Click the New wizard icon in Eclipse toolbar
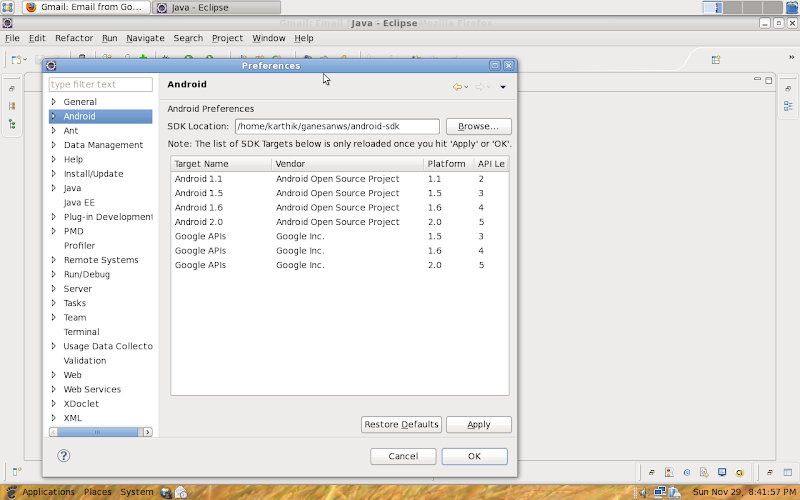 (16, 60)
